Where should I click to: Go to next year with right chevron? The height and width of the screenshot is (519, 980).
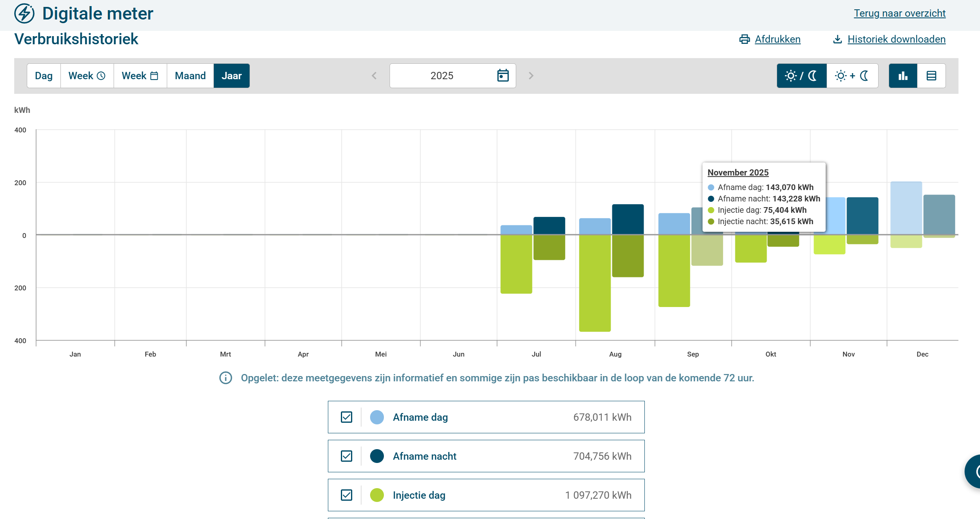tap(531, 76)
